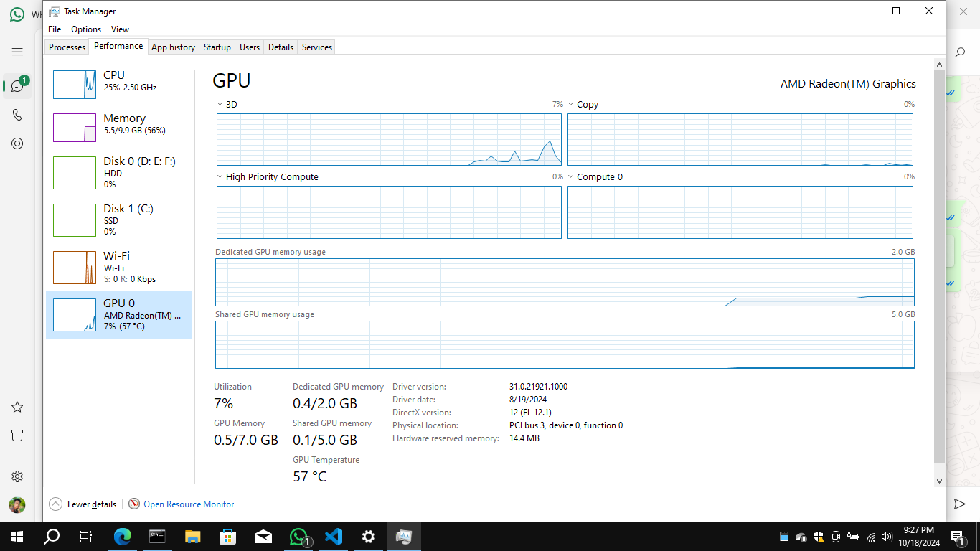
Task: Select the Memory performance item
Action: (x=119, y=128)
